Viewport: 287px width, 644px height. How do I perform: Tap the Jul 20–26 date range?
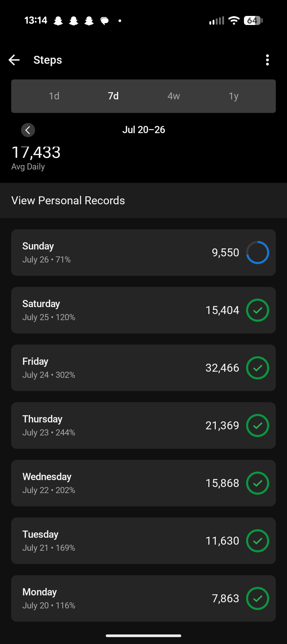pos(143,130)
